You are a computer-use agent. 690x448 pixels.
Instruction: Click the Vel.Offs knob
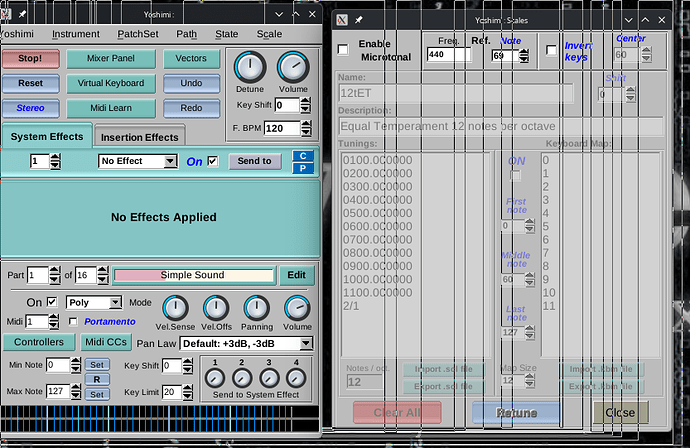click(216, 308)
